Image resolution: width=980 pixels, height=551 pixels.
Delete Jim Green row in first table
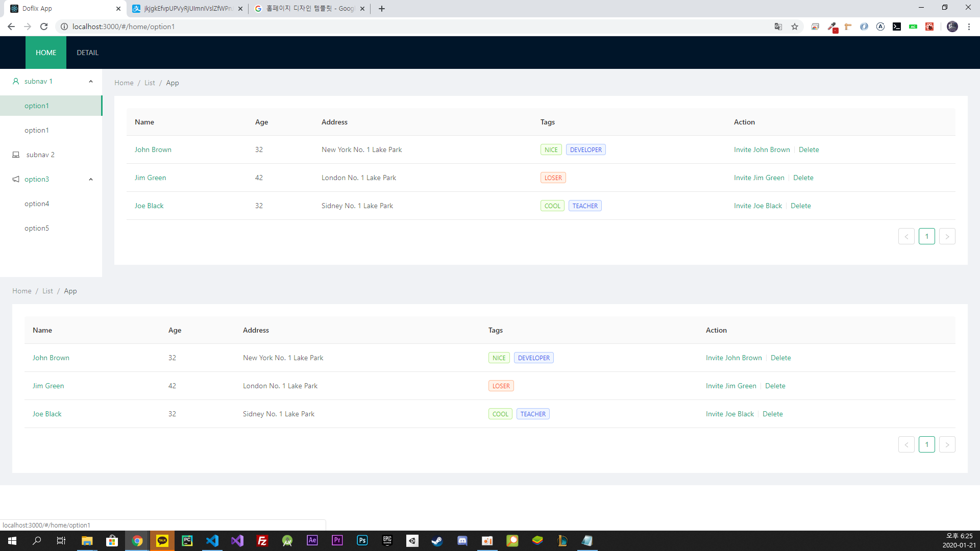(x=803, y=178)
